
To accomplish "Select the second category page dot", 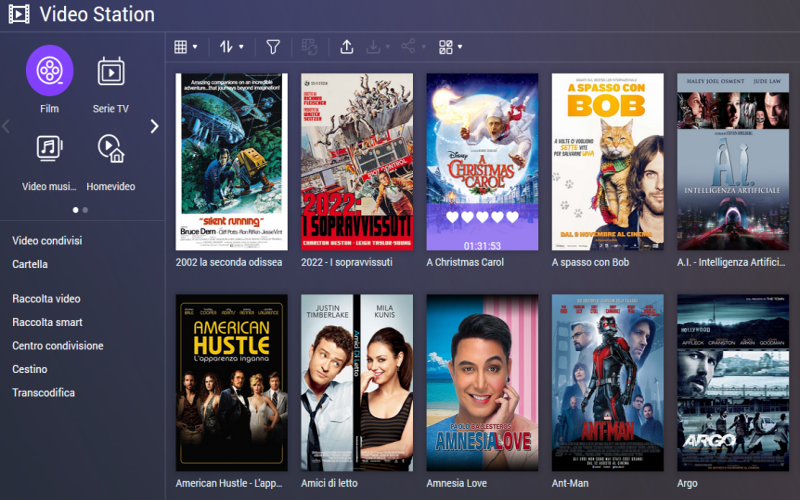I will coord(85,210).
